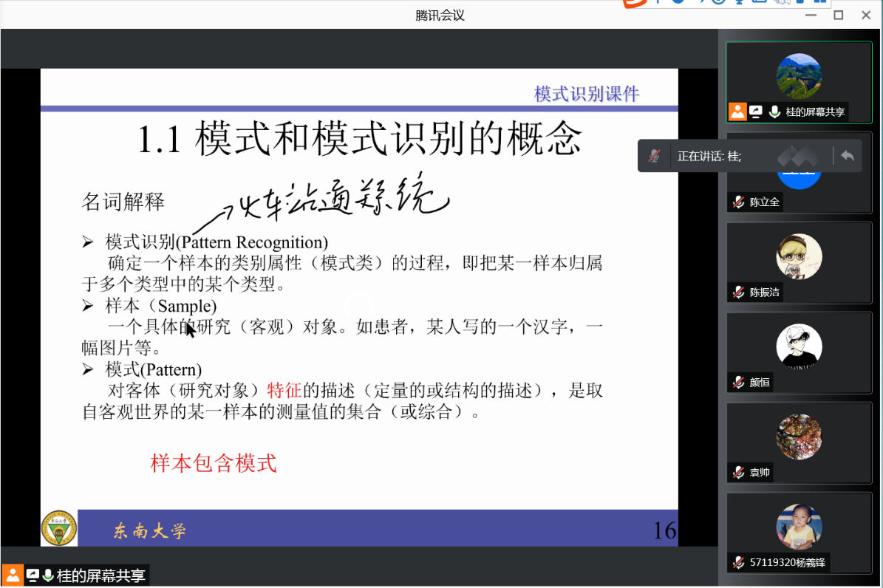
Task: Click 名词解释 heading on slide
Action: [x=123, y=202]
